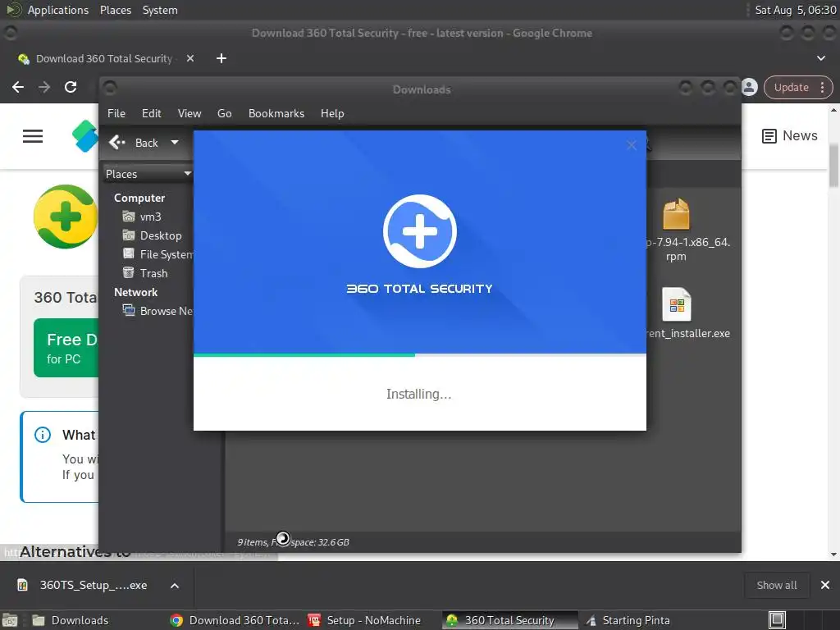Open the Go menu in Downloads window
The height and width of the screenshot is (630, 840).
(x=225, y=113)
